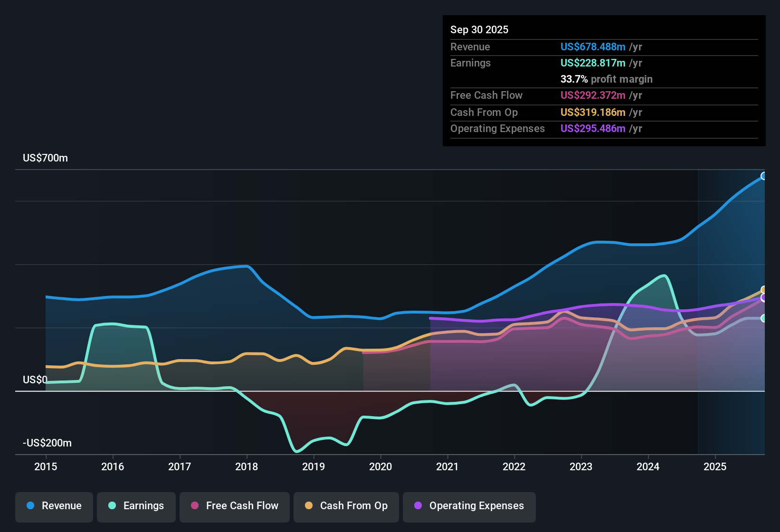Select the Earnings endpoint marker on the chart

tap(764, 319)
